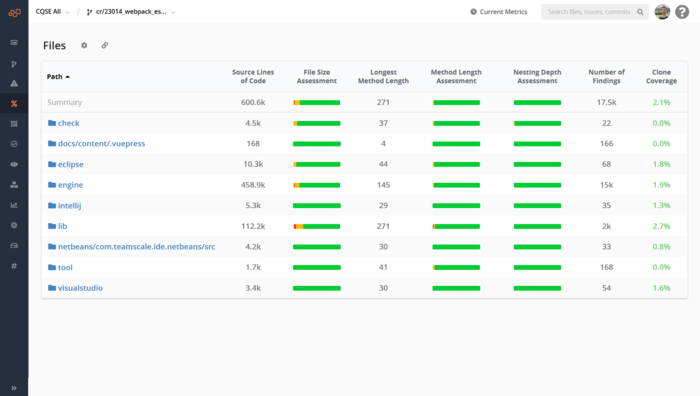
Task: Click the lib File Size Assessment bar
Action: [x=317, y=226]
